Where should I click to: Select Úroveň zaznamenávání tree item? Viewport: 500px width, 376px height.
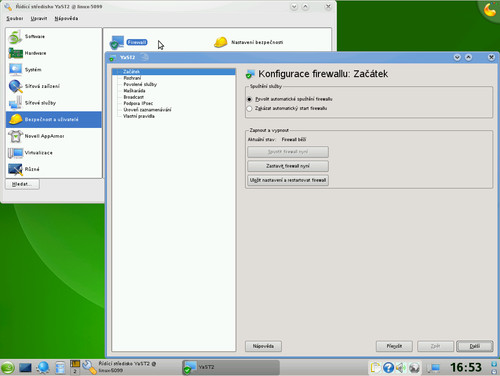147,110
